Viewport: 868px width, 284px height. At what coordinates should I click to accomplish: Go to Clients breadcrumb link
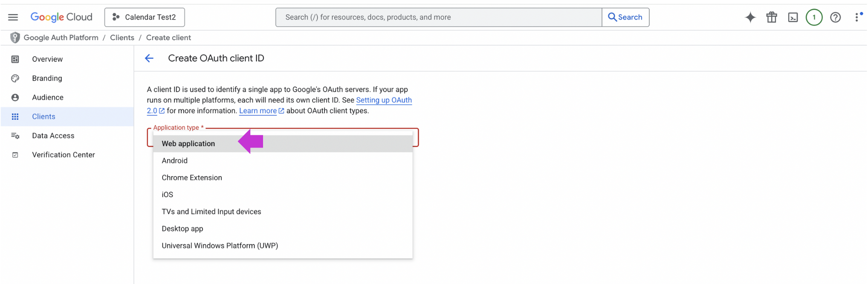point(122,38)
